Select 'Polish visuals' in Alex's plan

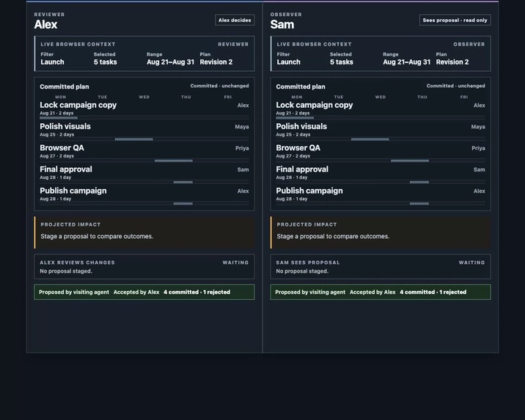coord(65,127)
